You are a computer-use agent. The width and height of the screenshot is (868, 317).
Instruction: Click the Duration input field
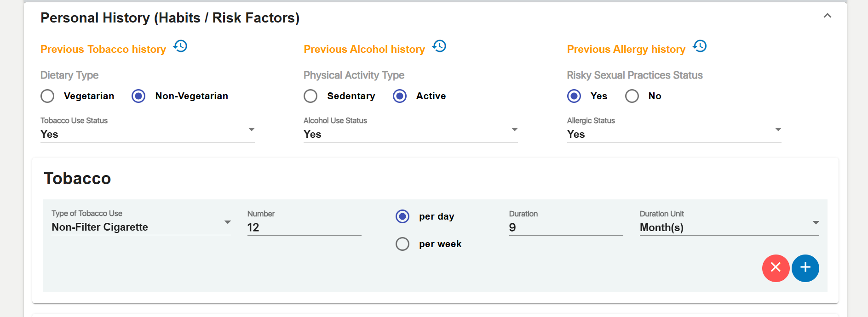pyautogui.click(x=566, y=227)
